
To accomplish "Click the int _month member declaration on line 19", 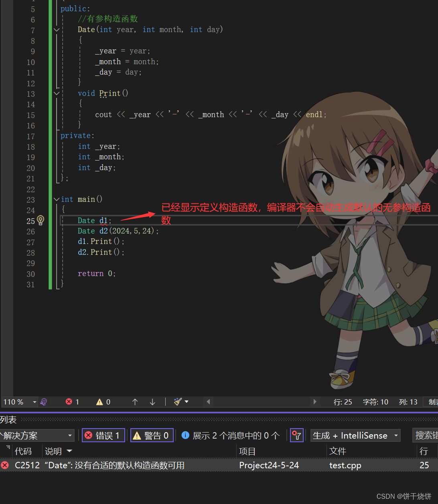I will pyautogui.click(x=101, y=157).
